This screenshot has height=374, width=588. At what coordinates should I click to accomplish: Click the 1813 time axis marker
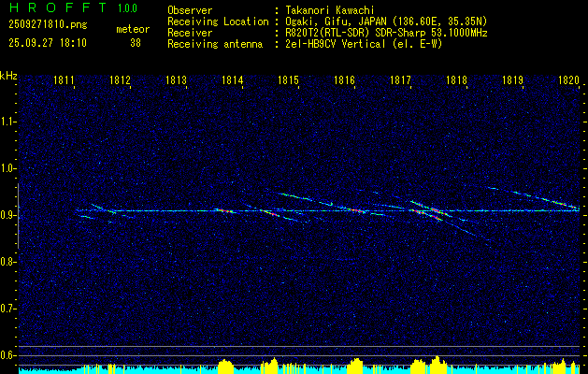pos(176,79)
